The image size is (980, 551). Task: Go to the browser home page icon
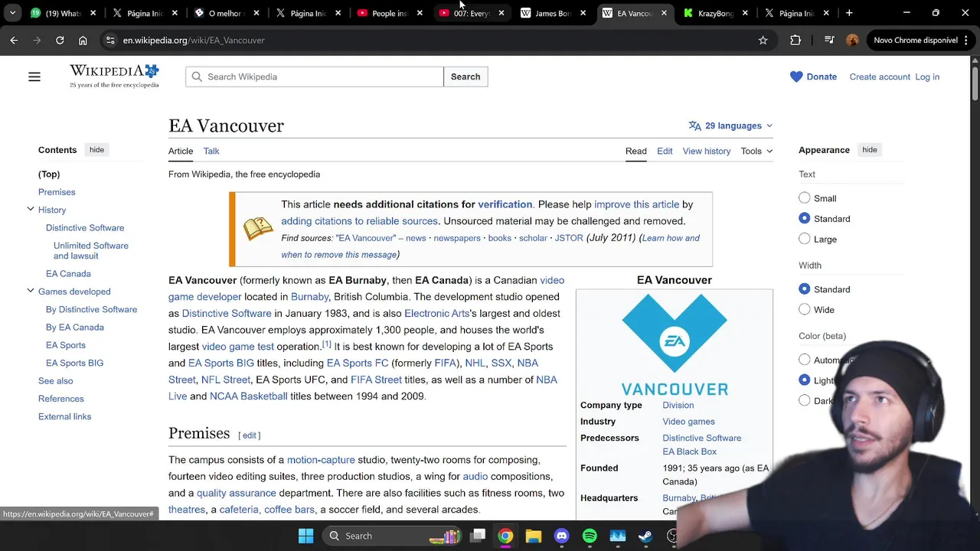point(83,40)
